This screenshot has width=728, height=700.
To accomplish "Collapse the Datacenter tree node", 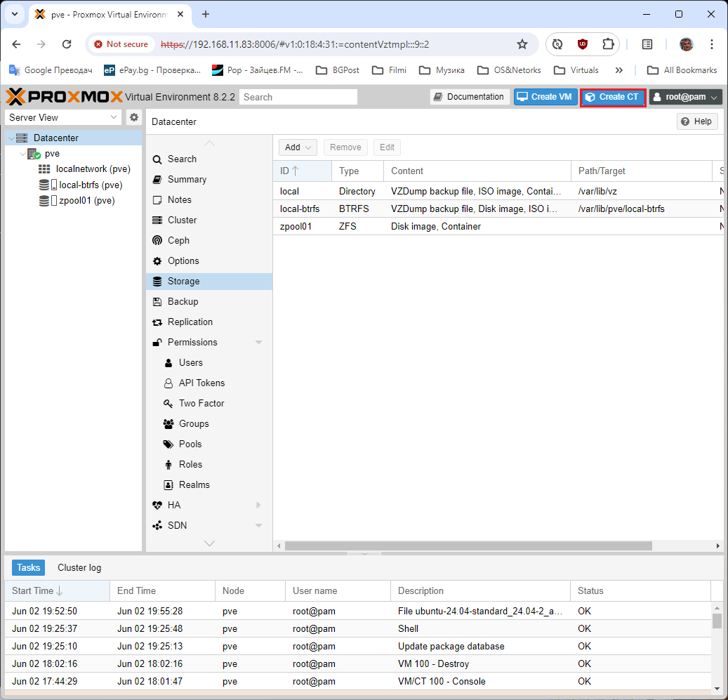I will pyautogui.click(x=11, y=138).
